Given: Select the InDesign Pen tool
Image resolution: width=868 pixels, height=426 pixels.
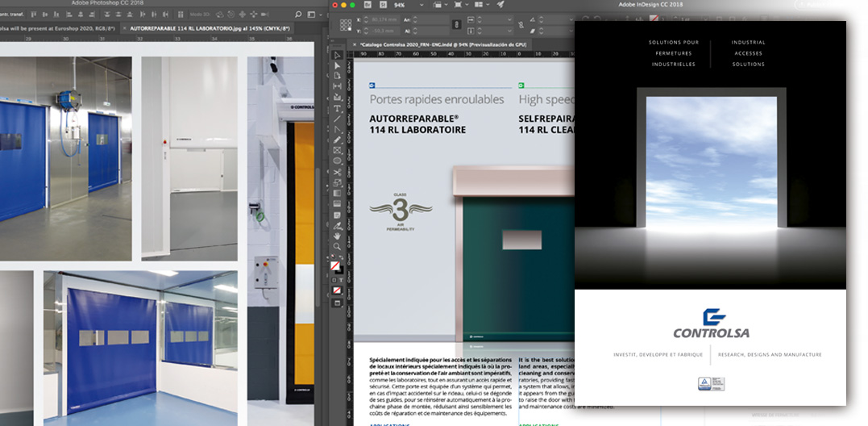Looking at the screenshot, I should [x=337, y=129].
